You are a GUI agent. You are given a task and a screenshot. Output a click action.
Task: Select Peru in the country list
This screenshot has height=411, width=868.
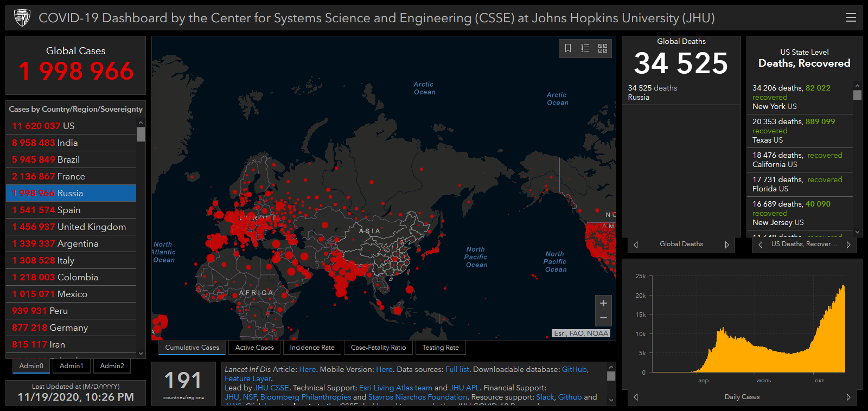[71, 311]
